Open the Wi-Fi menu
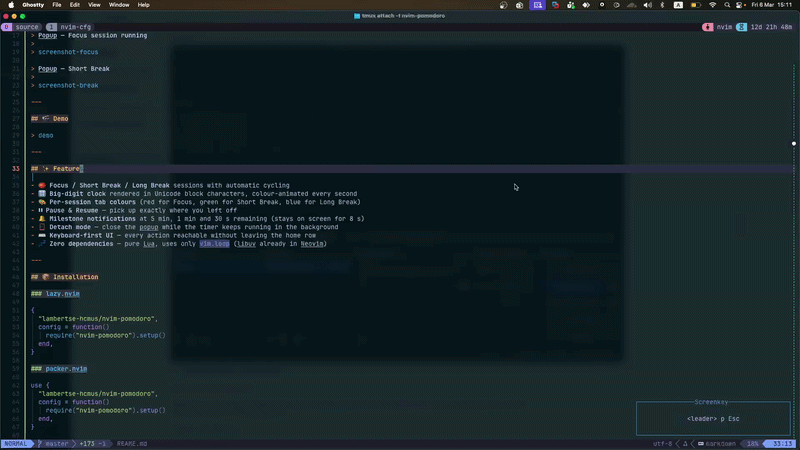This screenshot has height=450, width=800. click(x=712, y=5)
